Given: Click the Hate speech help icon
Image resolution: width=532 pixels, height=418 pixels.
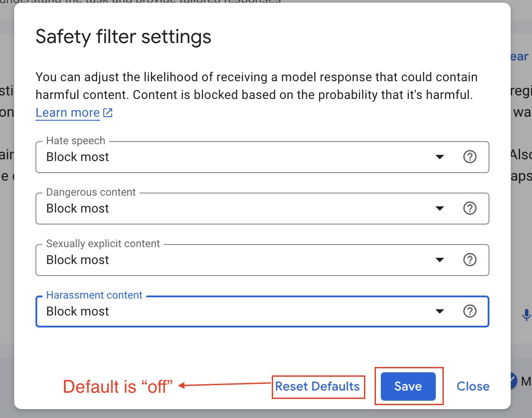Looking at the screenshot, I should [469, 157].
